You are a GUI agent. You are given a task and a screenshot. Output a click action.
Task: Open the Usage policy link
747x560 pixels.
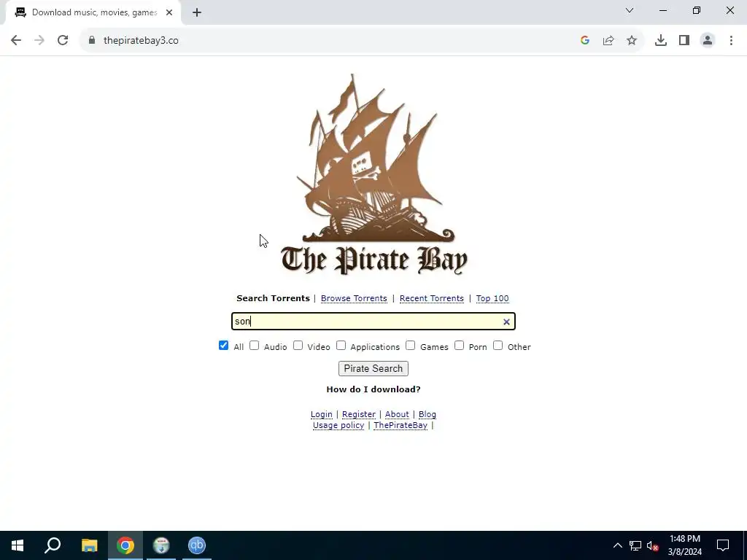point(338,425)
